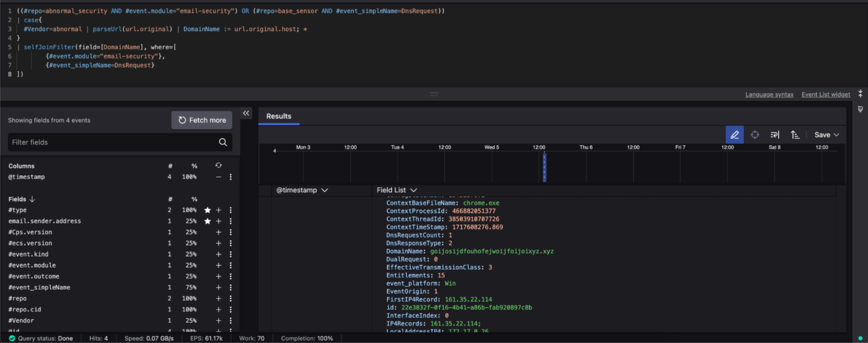Click the pencil edit icon in results toolbar
The width and height of the screenshot is (868, 343).
point(734,135)
